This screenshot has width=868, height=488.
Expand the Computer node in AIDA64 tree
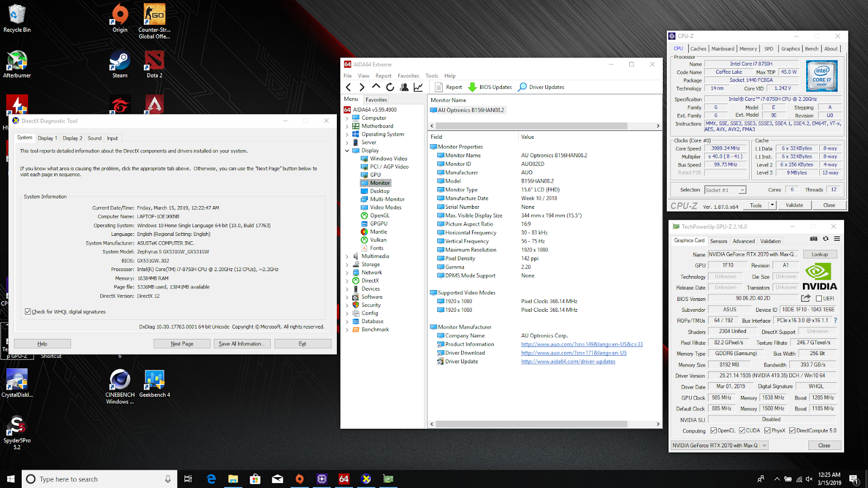[347, 118]
